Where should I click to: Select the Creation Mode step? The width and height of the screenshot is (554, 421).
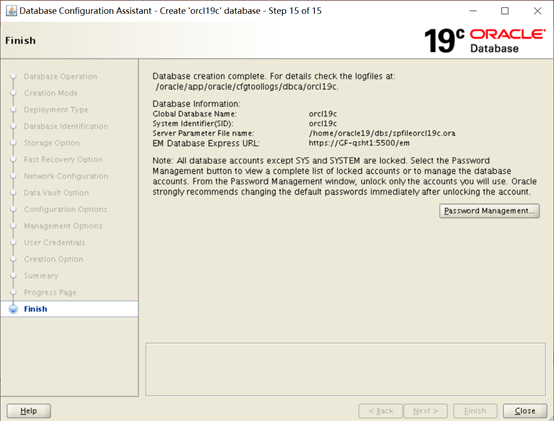[51, 93]
